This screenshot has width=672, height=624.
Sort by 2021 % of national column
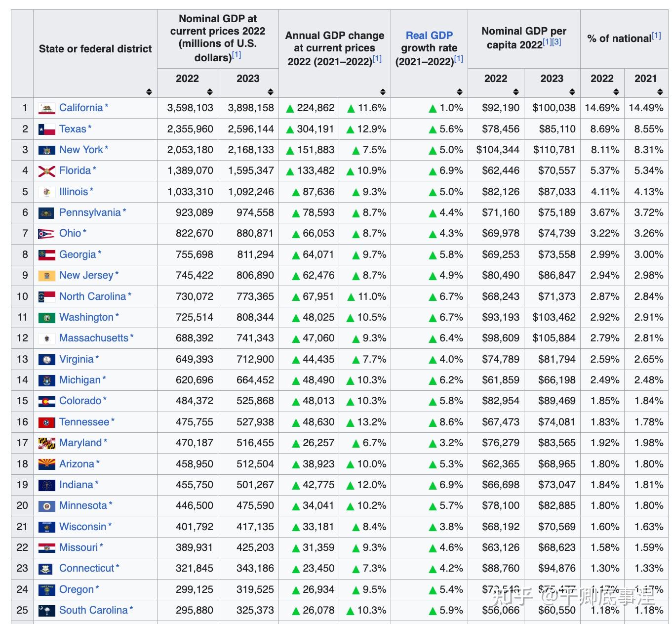click(x=660, y=92)
